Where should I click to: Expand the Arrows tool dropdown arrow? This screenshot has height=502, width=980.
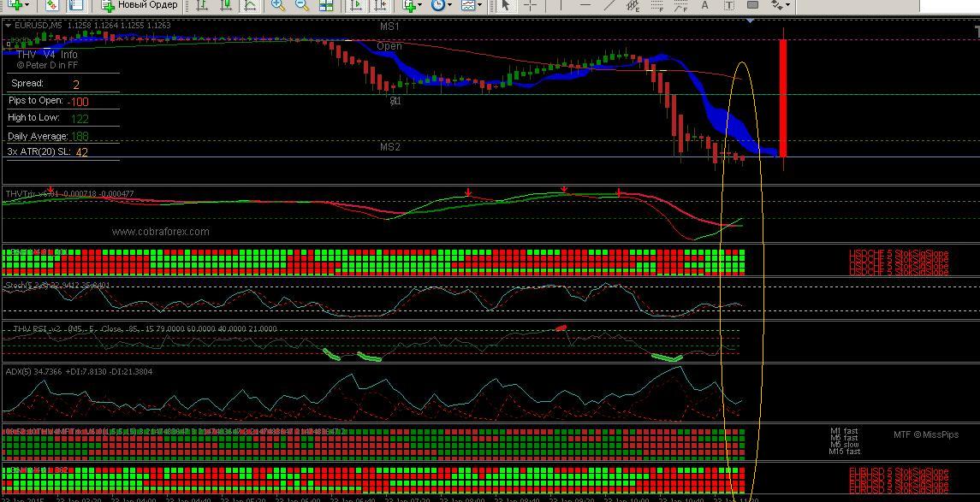(x=788, y=5)
